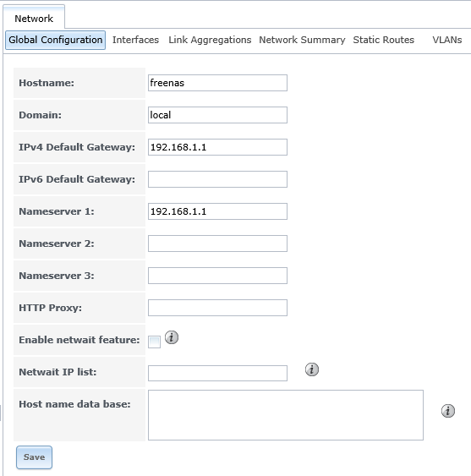Click the Nameserver 1 input box
Image resolution: width=471 pixels, height=476 pixels.
[217, 211]
